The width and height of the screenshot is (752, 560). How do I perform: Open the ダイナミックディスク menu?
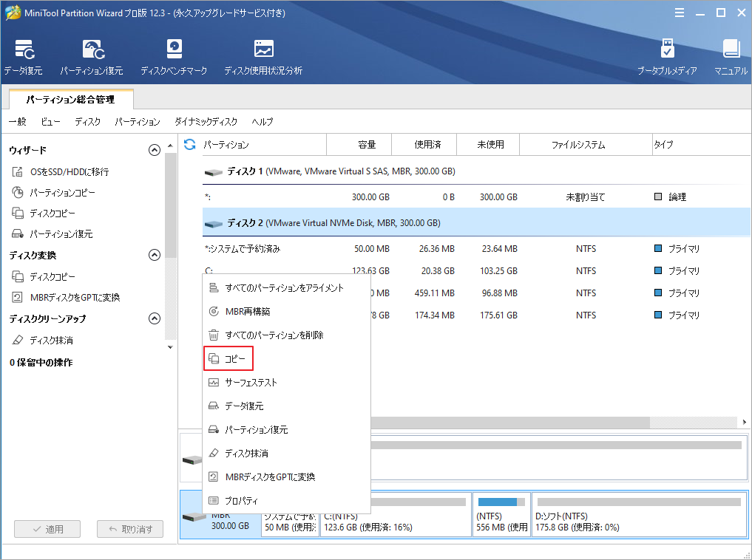pos(206,122)
